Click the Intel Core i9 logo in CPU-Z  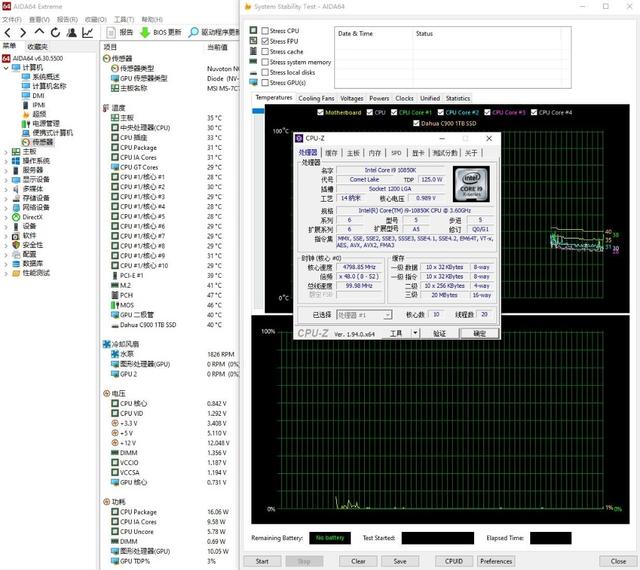(x=471, y=184)
